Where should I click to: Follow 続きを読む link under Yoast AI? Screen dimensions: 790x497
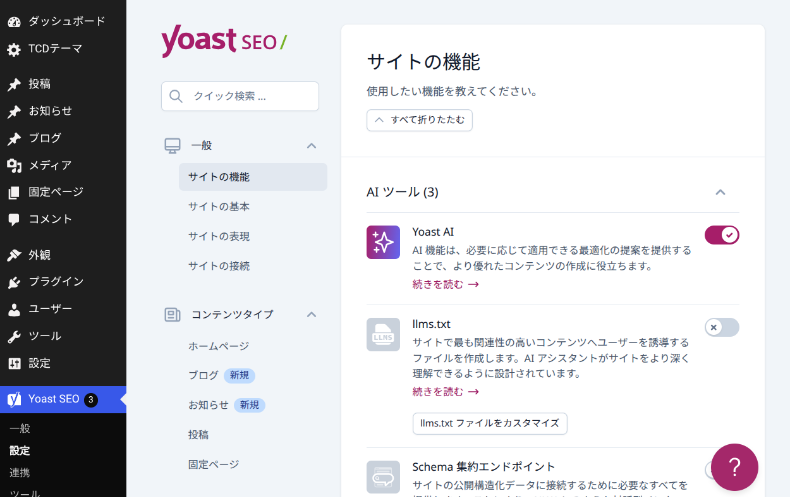(x=445, y=284)
